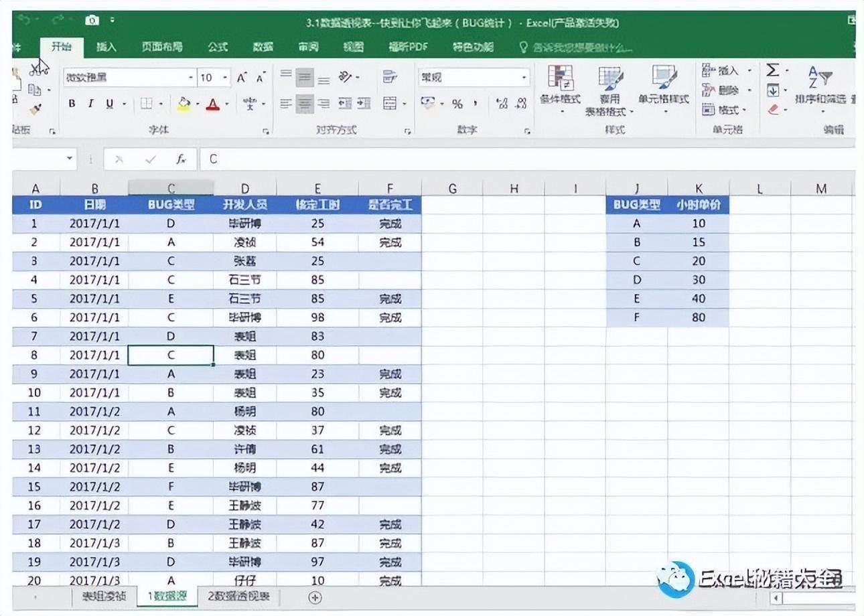Click the Cut scissors icon
864x616 pixels.
38,70
